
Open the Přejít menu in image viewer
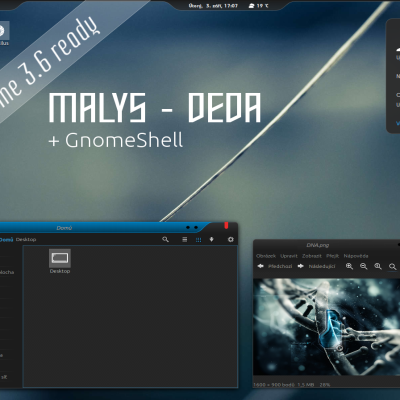tap(333, 256)
